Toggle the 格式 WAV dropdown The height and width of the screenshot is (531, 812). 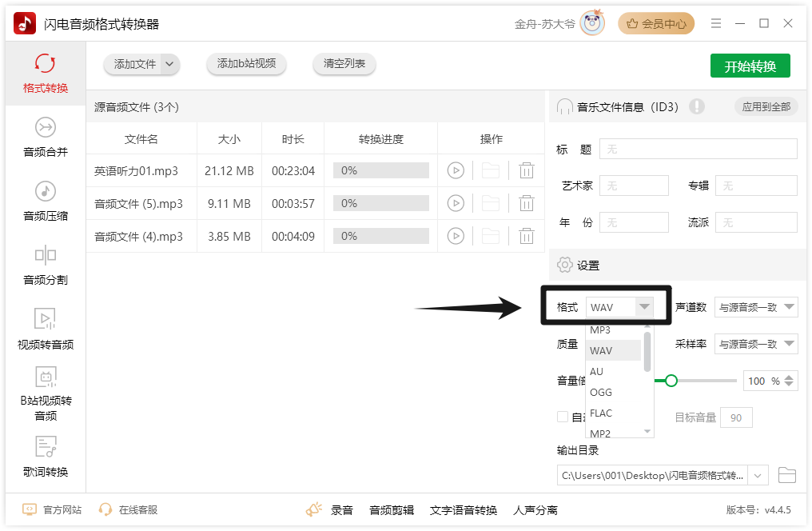coord(619,307)
